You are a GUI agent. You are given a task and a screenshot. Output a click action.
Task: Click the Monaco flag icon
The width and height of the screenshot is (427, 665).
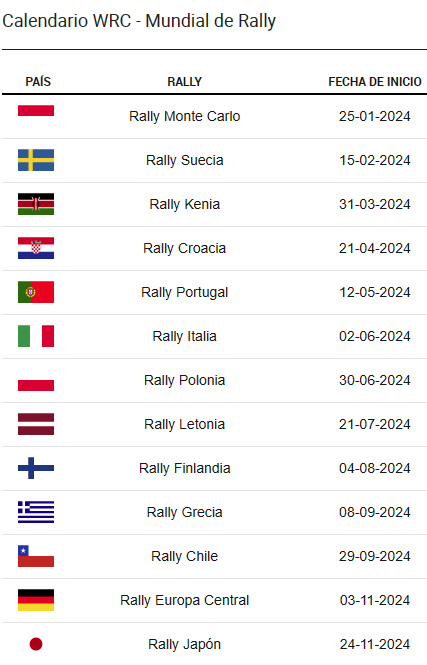(36, 116)
